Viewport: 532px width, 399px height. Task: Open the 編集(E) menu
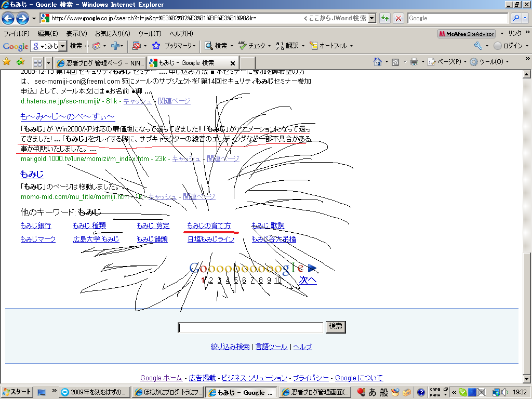(48, 34)
